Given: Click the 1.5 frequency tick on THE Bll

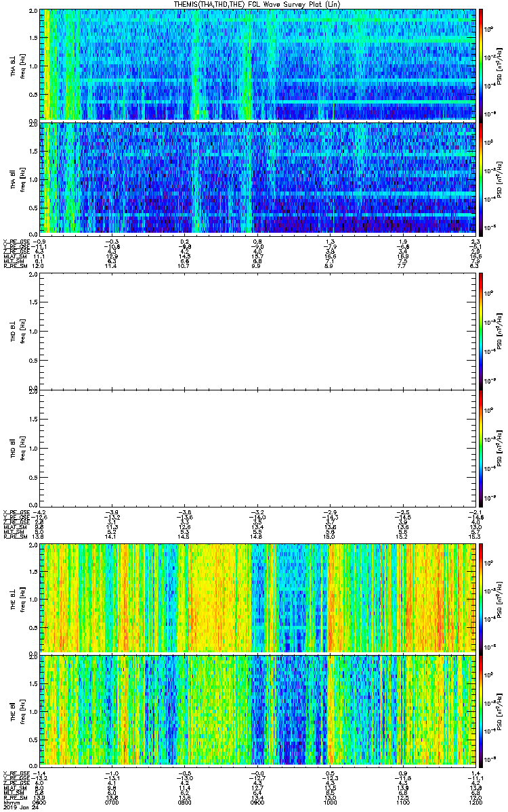Looking at the screenshot, I should coord(33,683).
